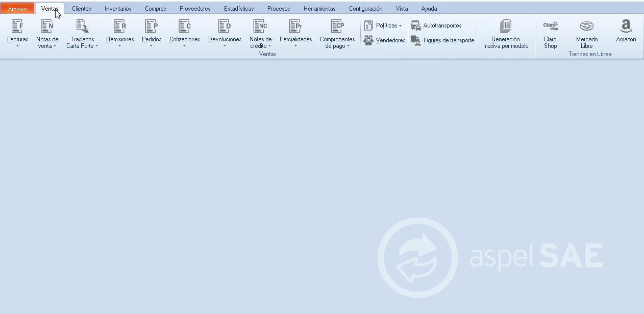Click the Autotransportes truck icon
Viewport: 644px width, 314px height.
[x=416, y=25]
